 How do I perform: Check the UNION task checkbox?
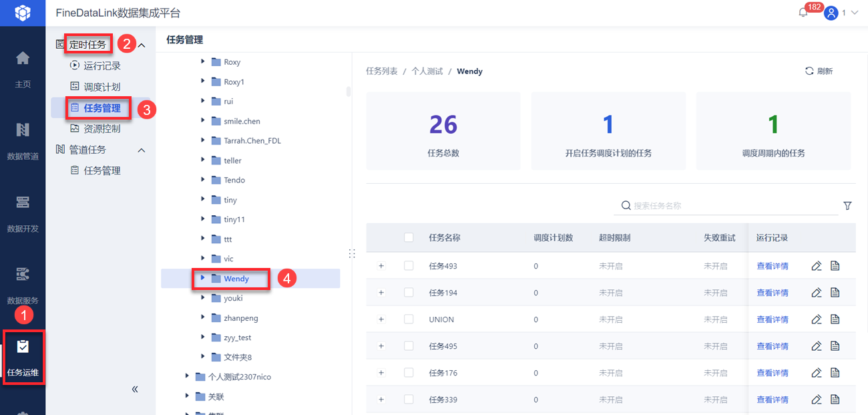pyautogui.click(x=409, y=319)
